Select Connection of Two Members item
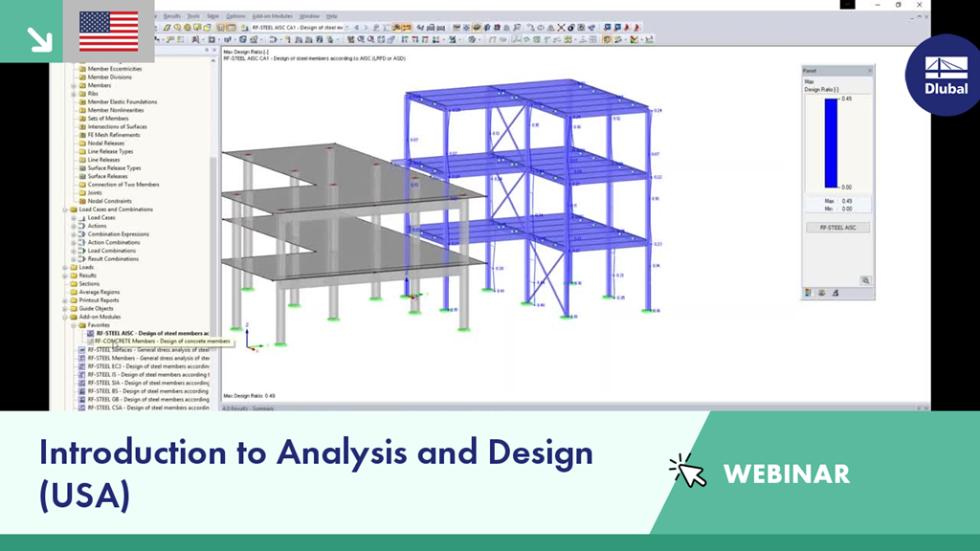Viewport: 980px width, 551px height. [x=123, y=185]
